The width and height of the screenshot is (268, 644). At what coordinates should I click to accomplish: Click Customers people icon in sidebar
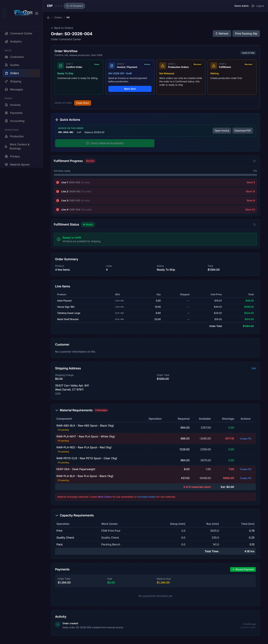point(7,57)
